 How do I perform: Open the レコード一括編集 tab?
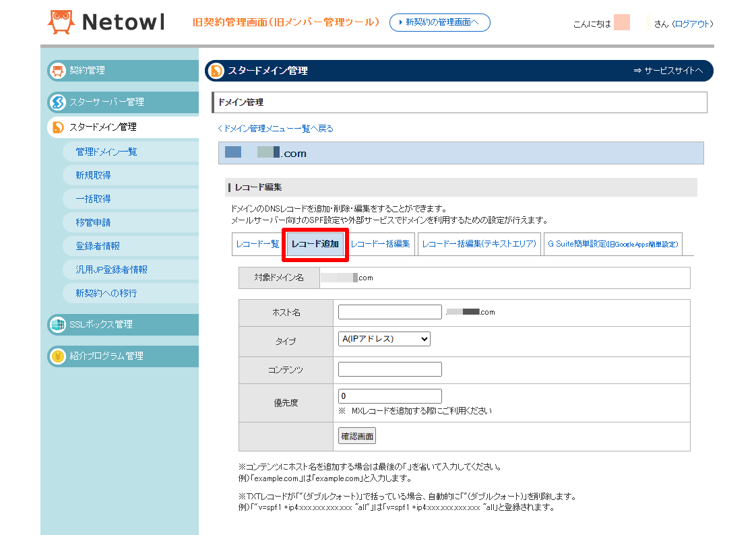coord(380,244)
